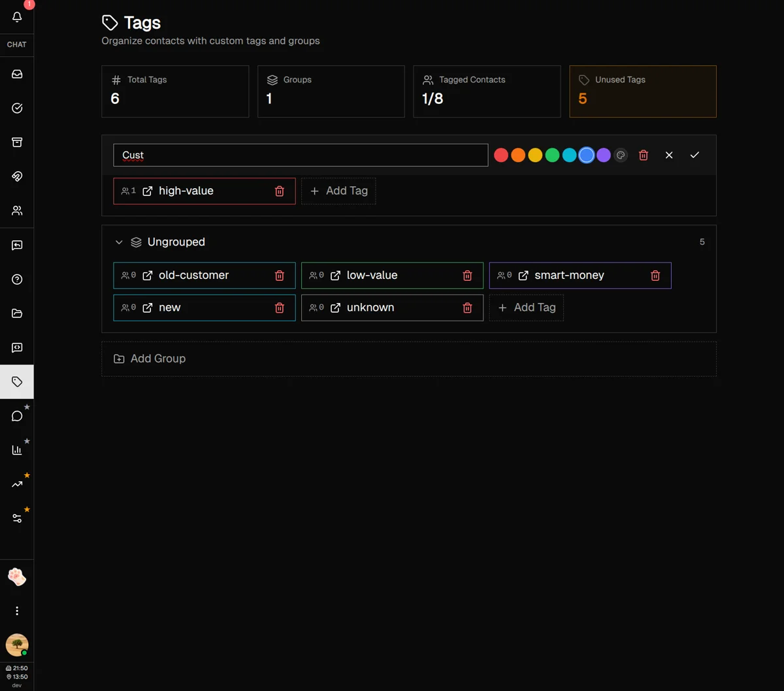Screen dimensions: 784x691
Task: Select the bar chart analytics icon
Action: pos(16,449)
